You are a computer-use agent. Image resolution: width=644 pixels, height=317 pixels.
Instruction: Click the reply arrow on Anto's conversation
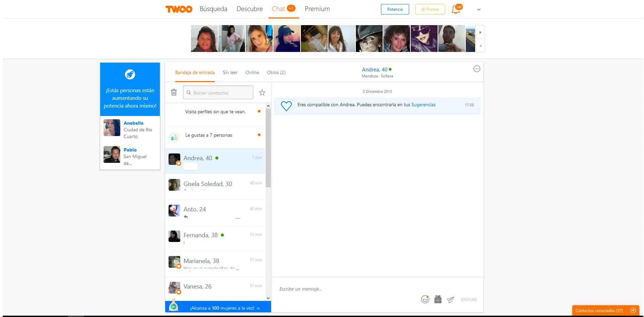[186, 217]
